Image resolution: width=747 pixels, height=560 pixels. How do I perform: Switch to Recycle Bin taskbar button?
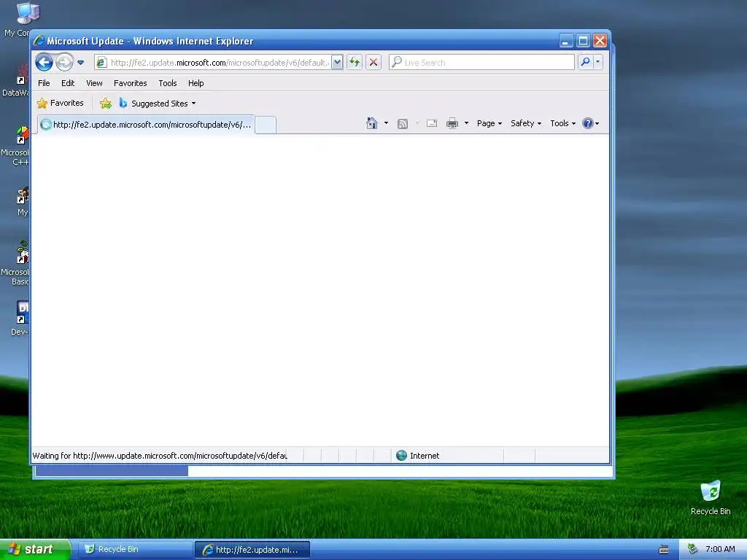pos(133,550)
